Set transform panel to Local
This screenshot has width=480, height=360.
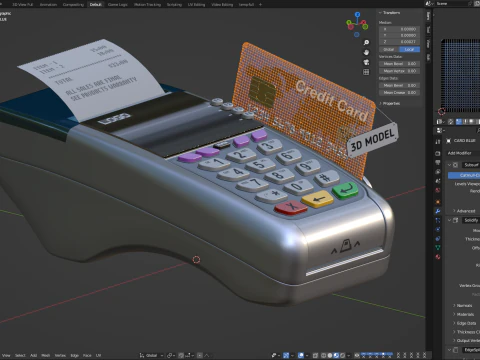point(409,49)
